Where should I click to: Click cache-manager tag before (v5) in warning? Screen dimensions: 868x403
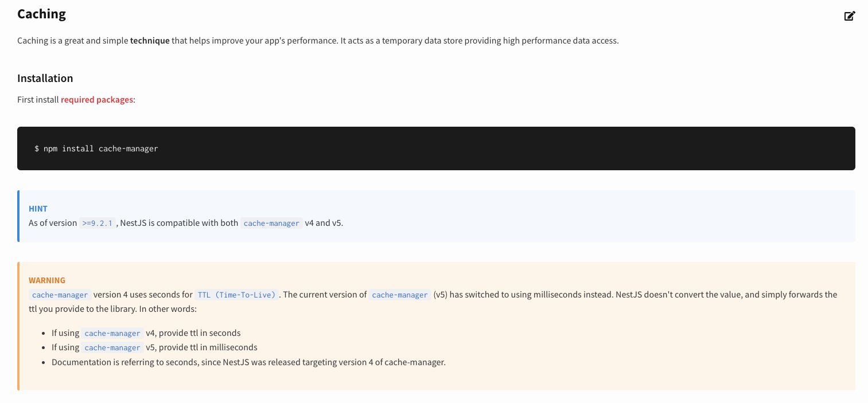pos(400,295)
